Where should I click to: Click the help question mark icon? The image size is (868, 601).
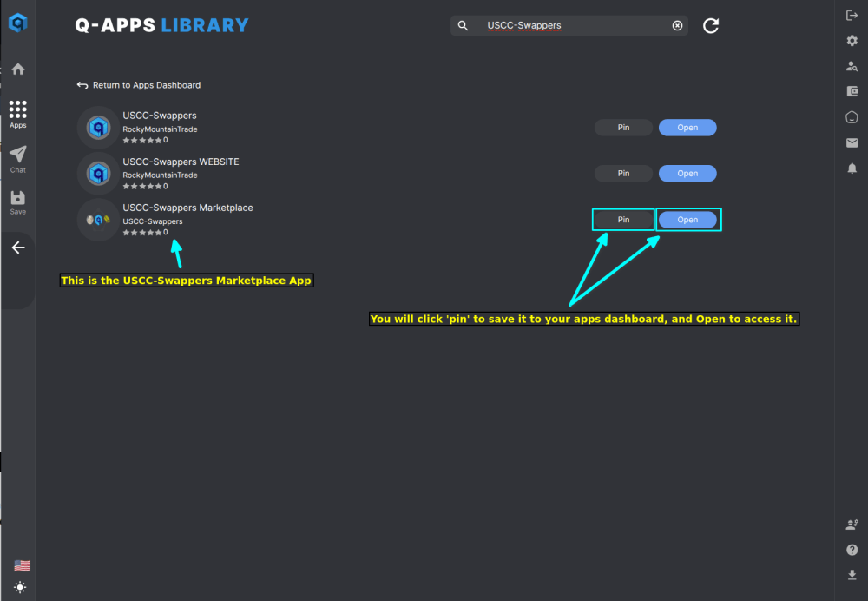(852, 550)
